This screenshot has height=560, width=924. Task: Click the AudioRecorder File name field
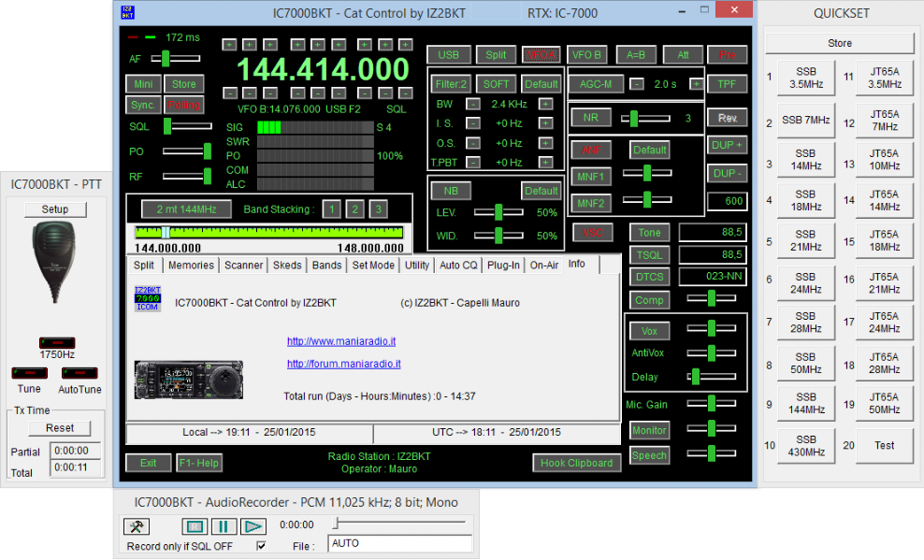pos(400,543)
